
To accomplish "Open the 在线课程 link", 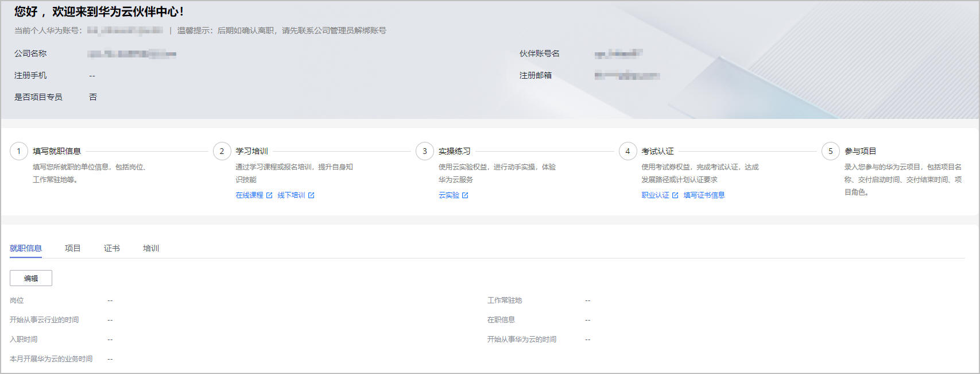I will (249, 195).
